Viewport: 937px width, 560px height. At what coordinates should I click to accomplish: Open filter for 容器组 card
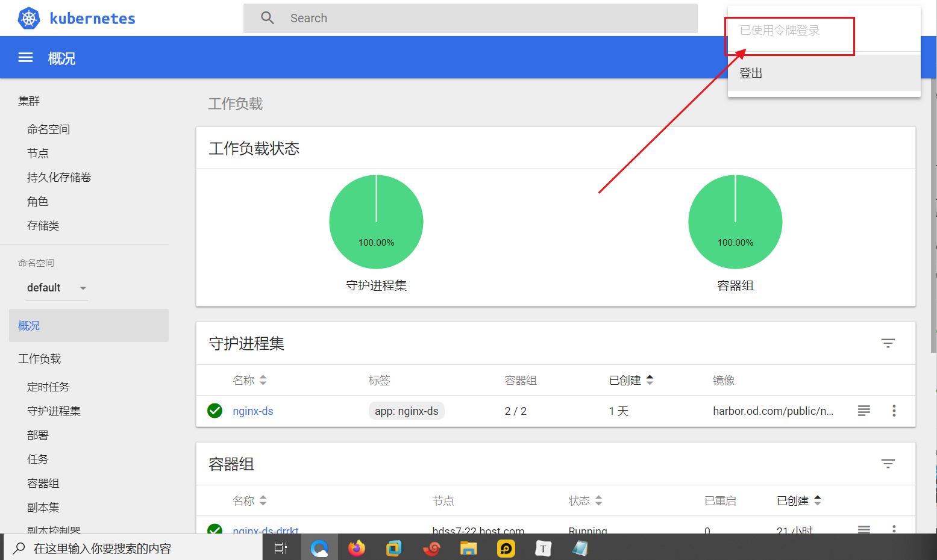(x=888, y=464)
